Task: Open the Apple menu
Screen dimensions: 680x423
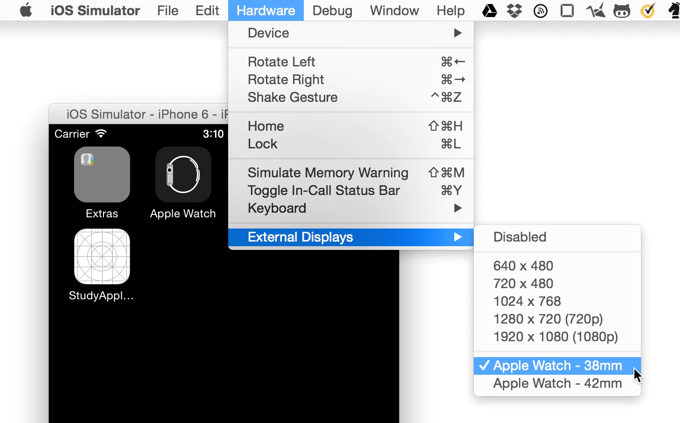Action: 26,10
